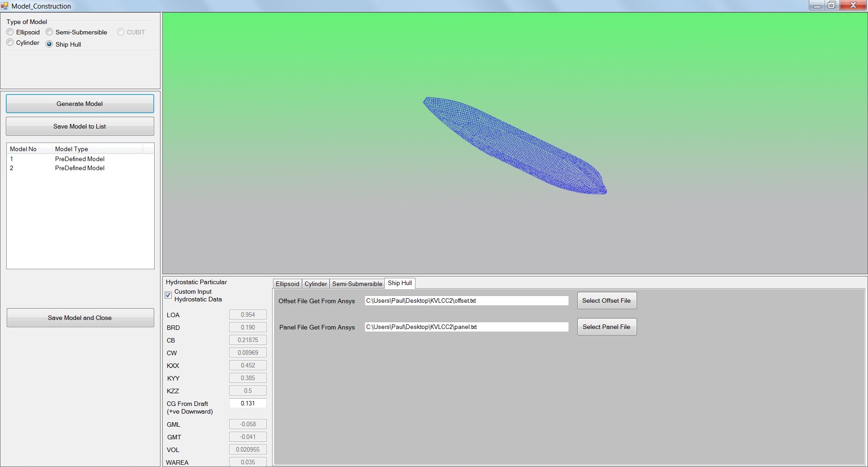Open the Semi-Submersible tab
The height and width of the screenshot is (467, 868).
click(x=357, y=284)
